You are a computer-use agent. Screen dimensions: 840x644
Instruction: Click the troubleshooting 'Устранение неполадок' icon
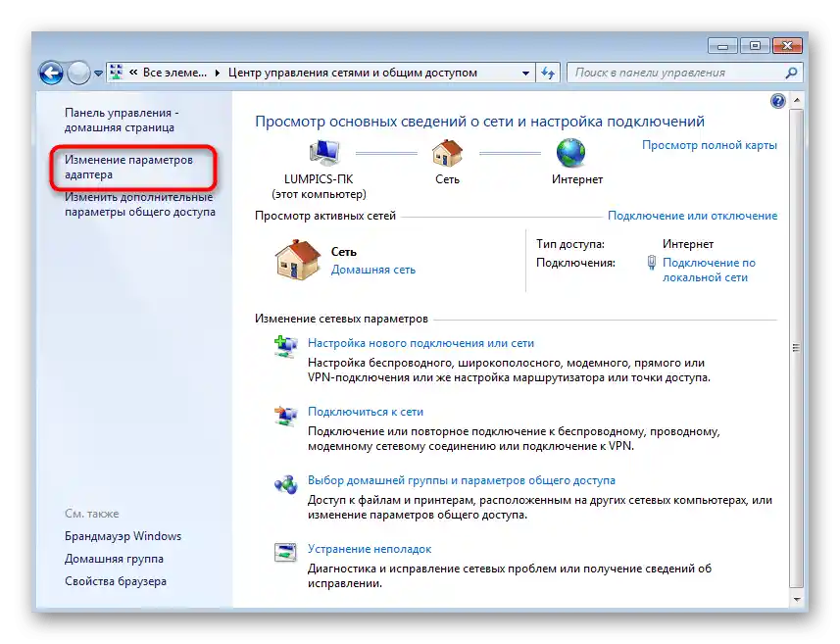285,552
